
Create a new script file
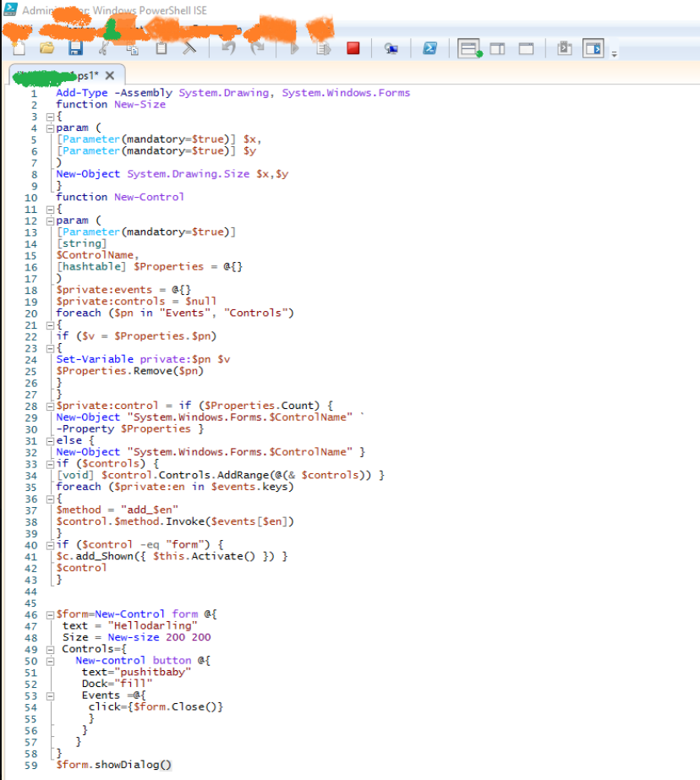click(19, 48)
